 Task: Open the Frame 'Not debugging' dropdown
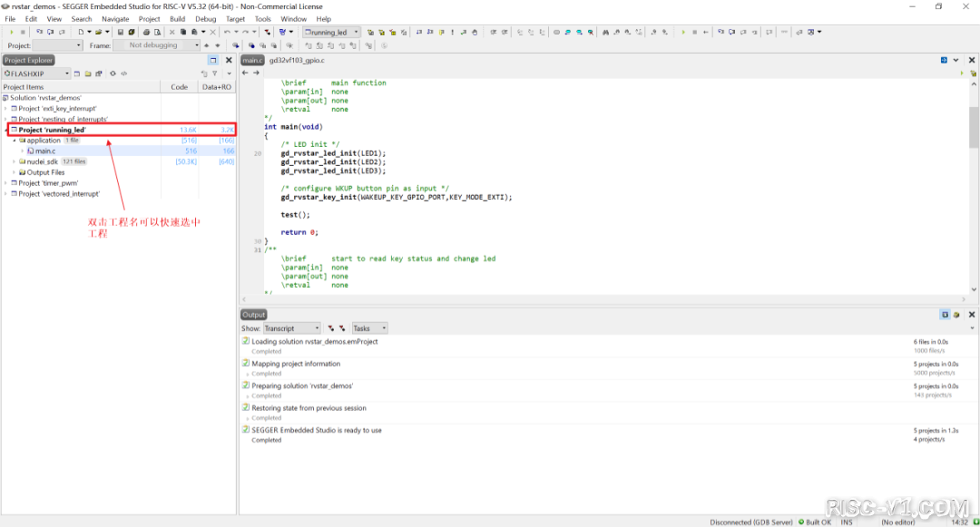click(x=157, y=45)
